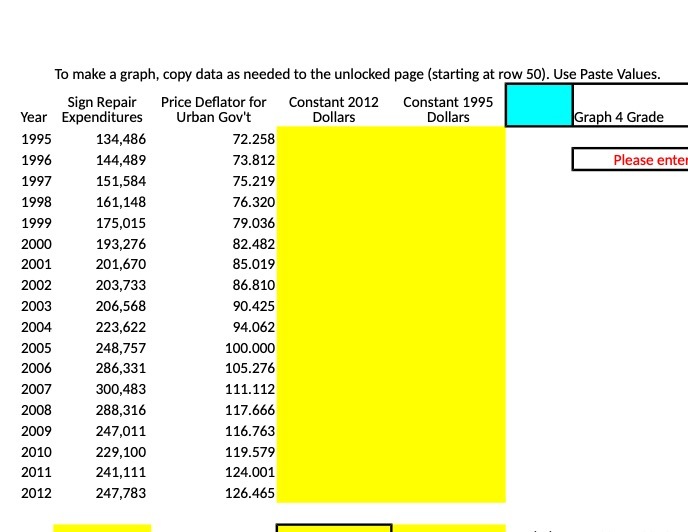Select expenditure value 247,011

click(121, 431)
